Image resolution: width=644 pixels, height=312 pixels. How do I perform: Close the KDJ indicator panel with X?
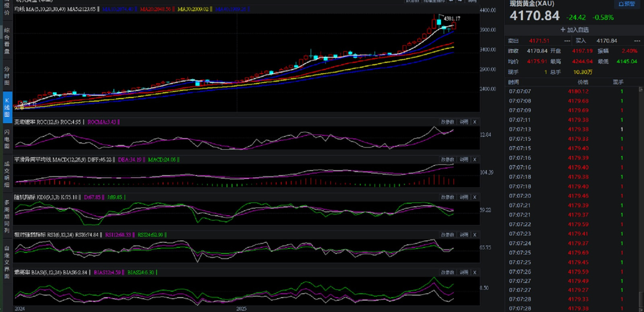[475, 197]
